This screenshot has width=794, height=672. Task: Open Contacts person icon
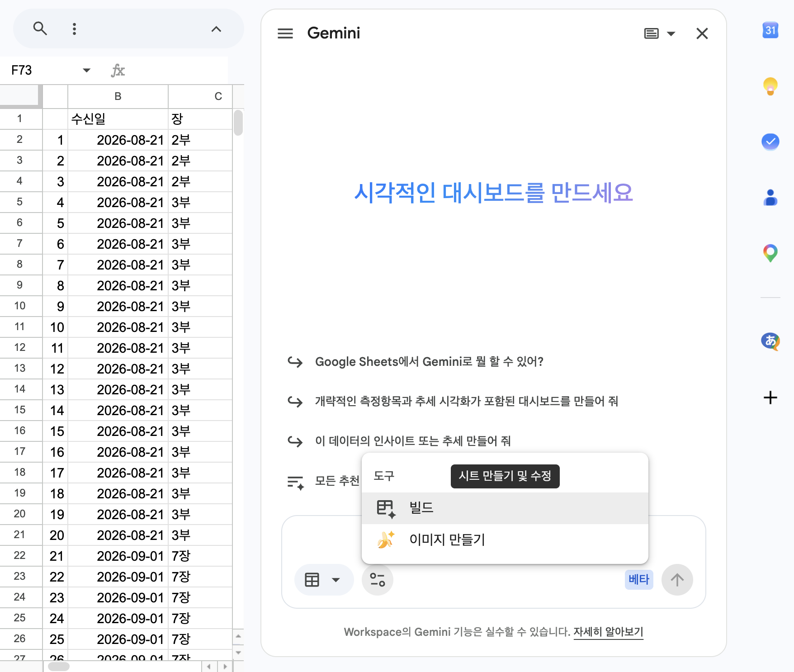(770, 198)
